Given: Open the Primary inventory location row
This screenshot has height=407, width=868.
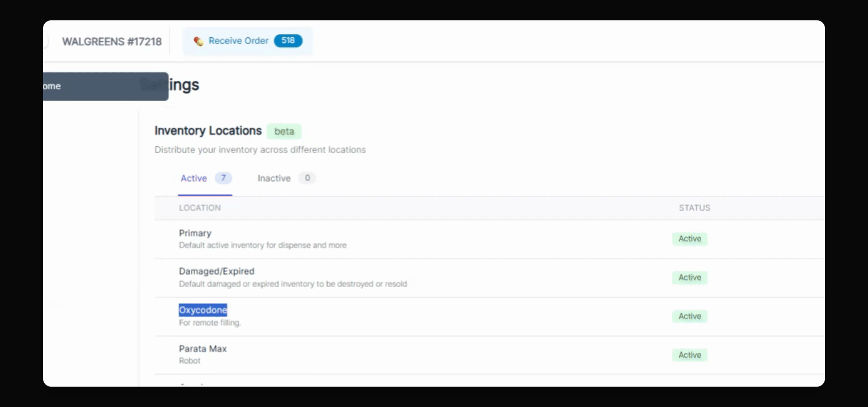Looking at the screenshot, I should coord(489,239).
